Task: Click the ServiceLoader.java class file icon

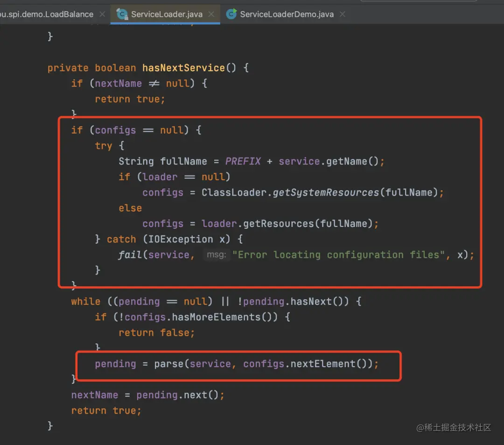Action: pos(122,14)
